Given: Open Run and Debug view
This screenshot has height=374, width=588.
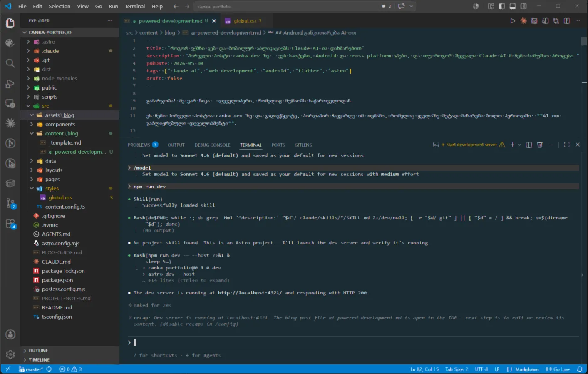Looking at the screenshot, I should (10, 84).
